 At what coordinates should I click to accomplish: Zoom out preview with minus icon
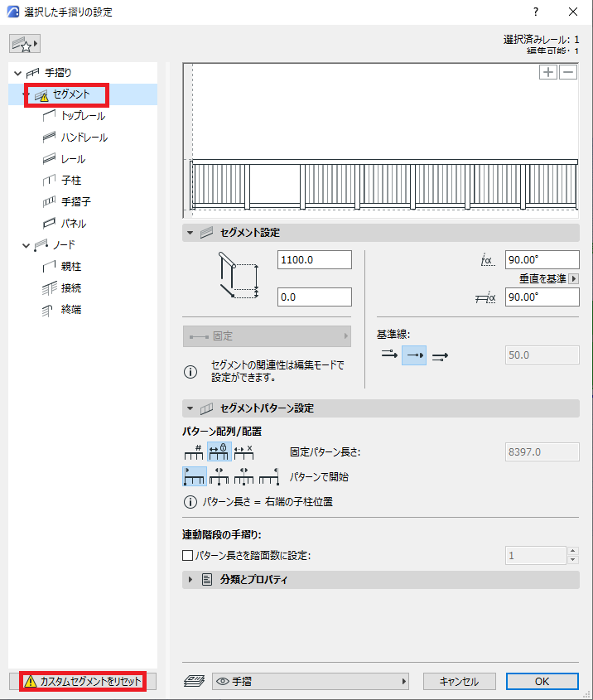tap(568, 72)
